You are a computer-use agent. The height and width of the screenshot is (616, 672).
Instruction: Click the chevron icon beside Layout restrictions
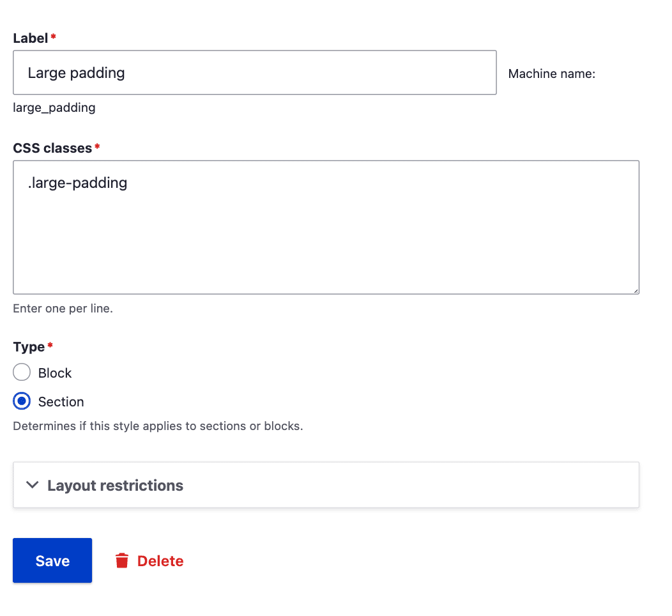tap(33, 486)
